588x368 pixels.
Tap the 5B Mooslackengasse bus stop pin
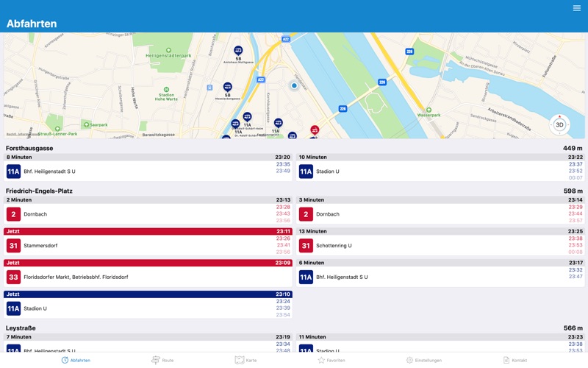(x=227, y=87)
